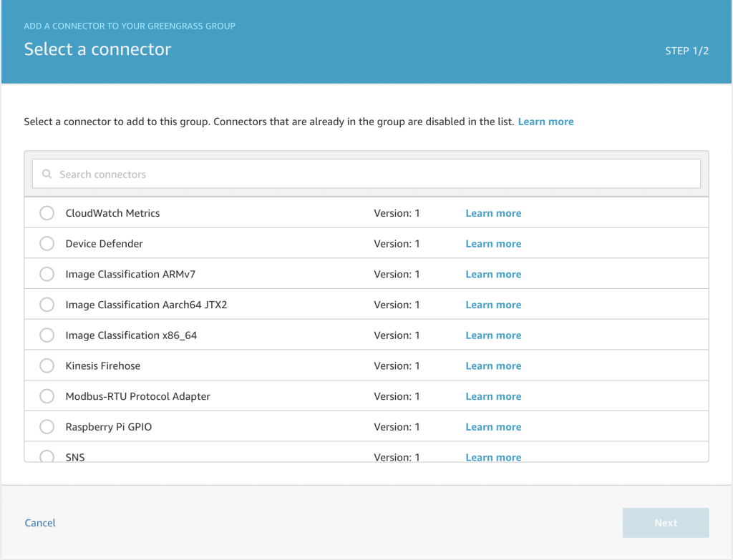The image size is (733, 560).
Task: Choose Image Classification Aarch64 JTX2 radio button
Action: point(47,305)
